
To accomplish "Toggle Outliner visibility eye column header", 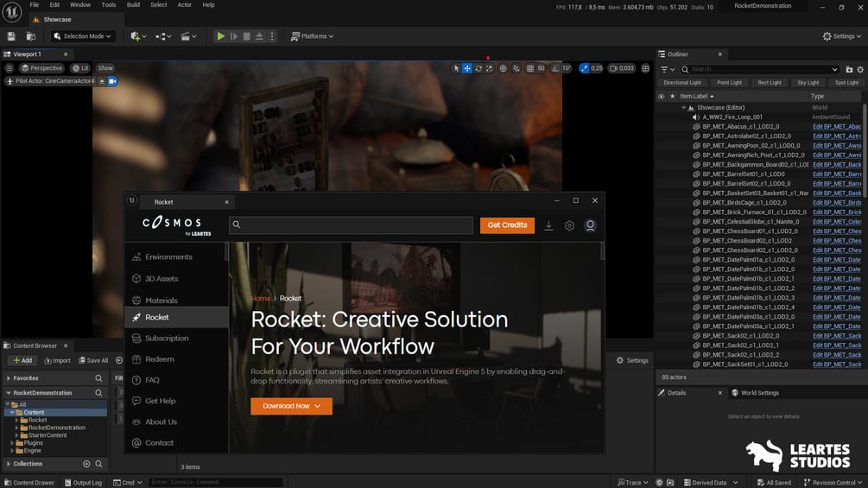I will coord(661,96).
